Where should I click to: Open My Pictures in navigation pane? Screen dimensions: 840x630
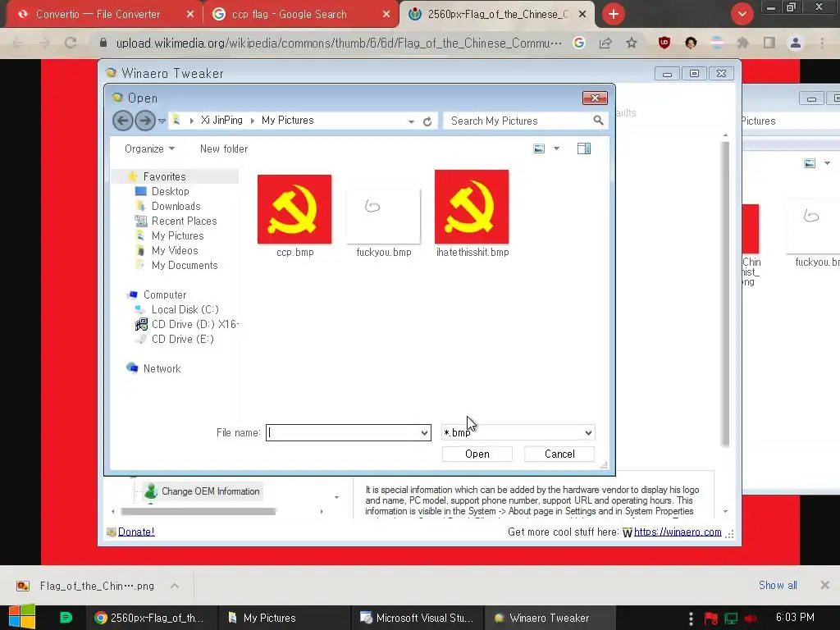[x=177, y=235]
